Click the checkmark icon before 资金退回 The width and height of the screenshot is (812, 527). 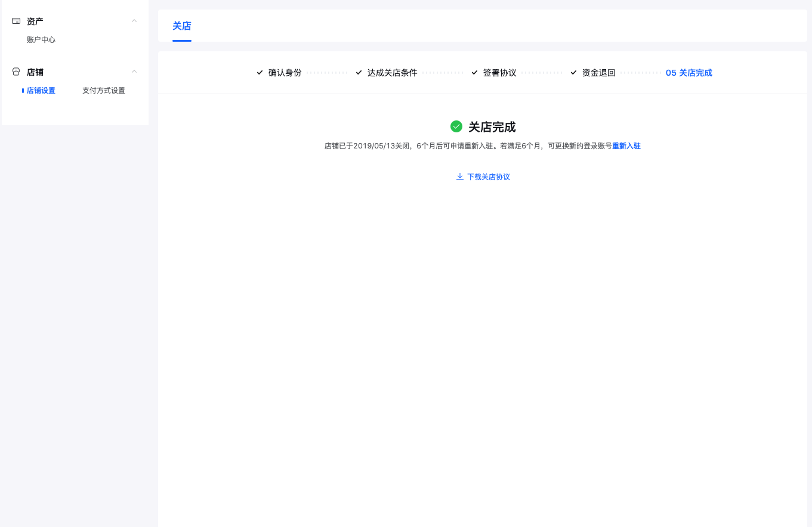(573, 72)
